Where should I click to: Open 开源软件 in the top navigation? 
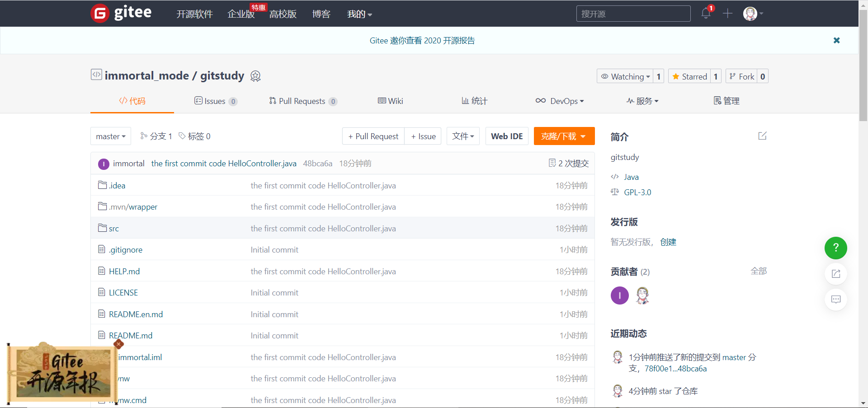194,14
